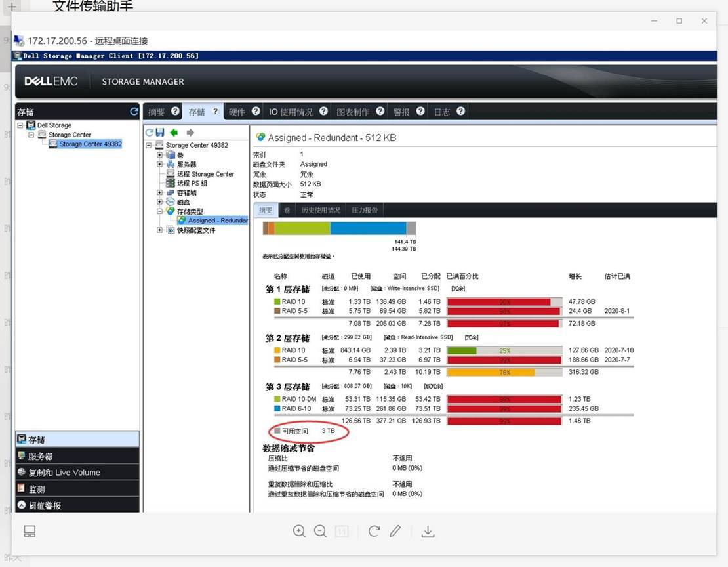Open the 压力报告 sub-tab
The height and width of the screenshot is (567, 728).
tap(365, 210)
